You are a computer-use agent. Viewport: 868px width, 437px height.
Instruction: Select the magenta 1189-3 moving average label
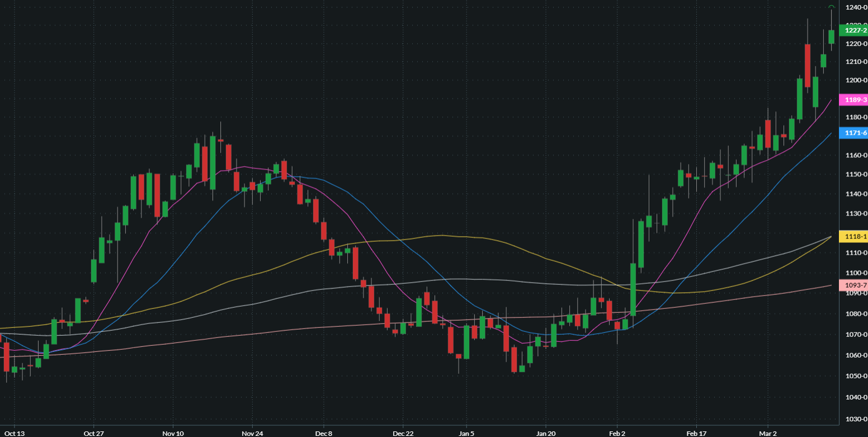pos(855,100)
